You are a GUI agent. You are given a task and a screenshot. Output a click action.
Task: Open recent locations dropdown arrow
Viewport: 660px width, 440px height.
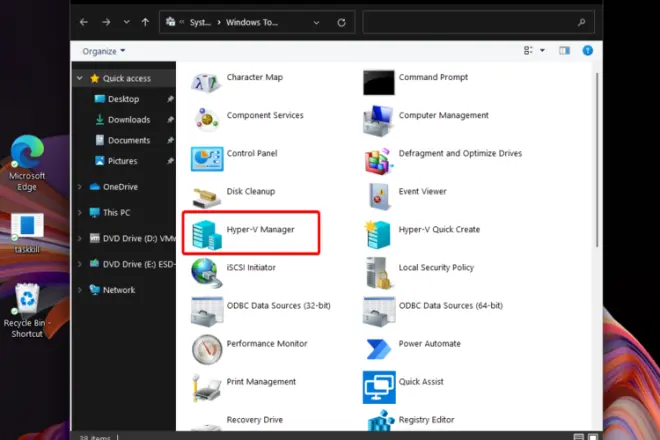click(126, 22)
